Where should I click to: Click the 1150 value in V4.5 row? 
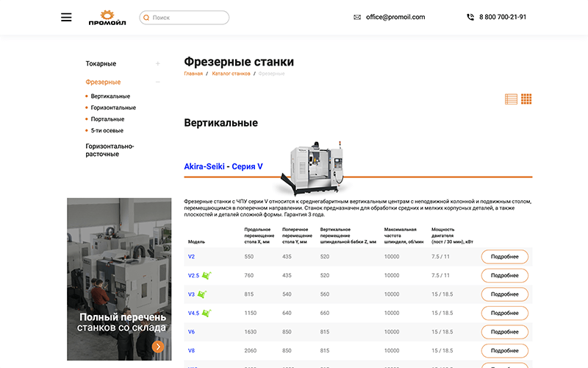tap(251, 314)
